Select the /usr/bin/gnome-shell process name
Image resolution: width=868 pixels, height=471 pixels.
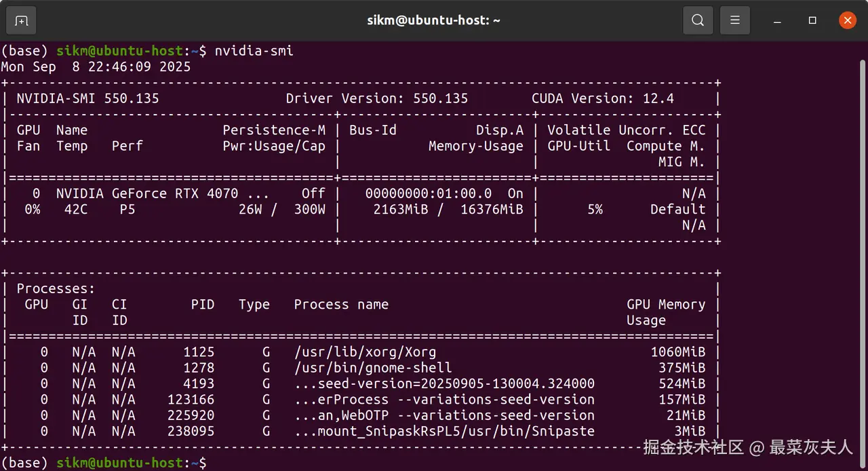(x=372, y=368)
